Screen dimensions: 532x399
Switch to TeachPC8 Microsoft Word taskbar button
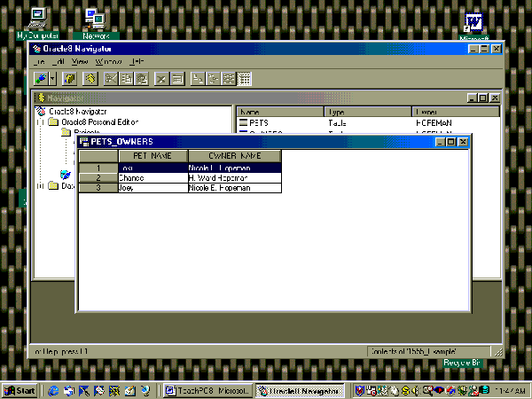[208, 391]
